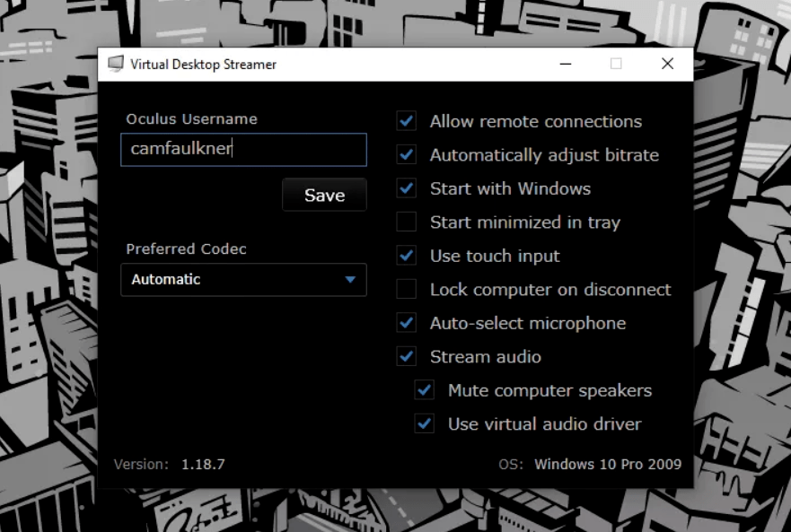Toggle Stream audio off
Screen dimensions: 791x532
(x=405, y=356)
